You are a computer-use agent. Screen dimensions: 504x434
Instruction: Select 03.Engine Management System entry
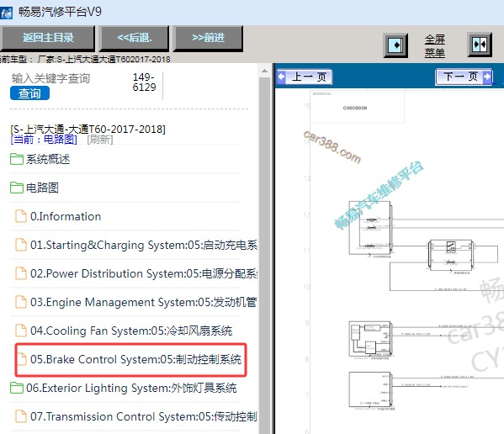tap(136, 302)
